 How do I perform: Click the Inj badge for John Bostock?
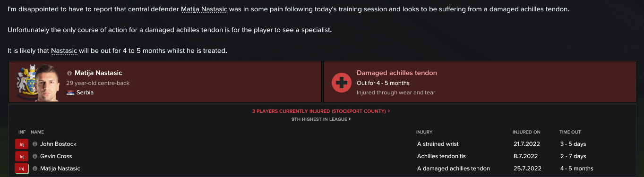(x=22, y=144)
